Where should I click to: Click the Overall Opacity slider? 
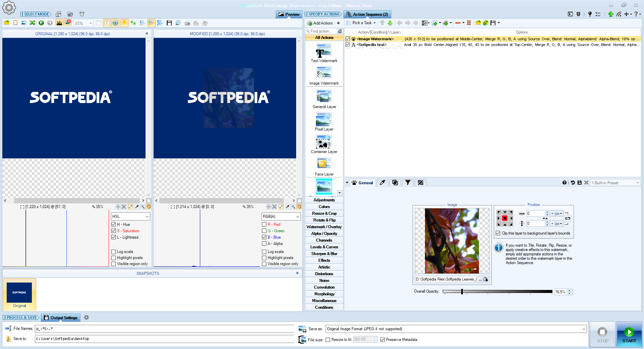click(x=497, y=292)
